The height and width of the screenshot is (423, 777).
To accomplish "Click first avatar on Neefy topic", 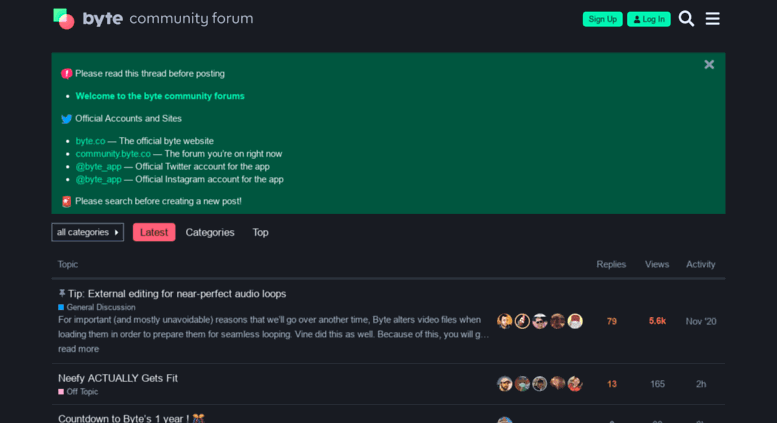I will point(504,384).
